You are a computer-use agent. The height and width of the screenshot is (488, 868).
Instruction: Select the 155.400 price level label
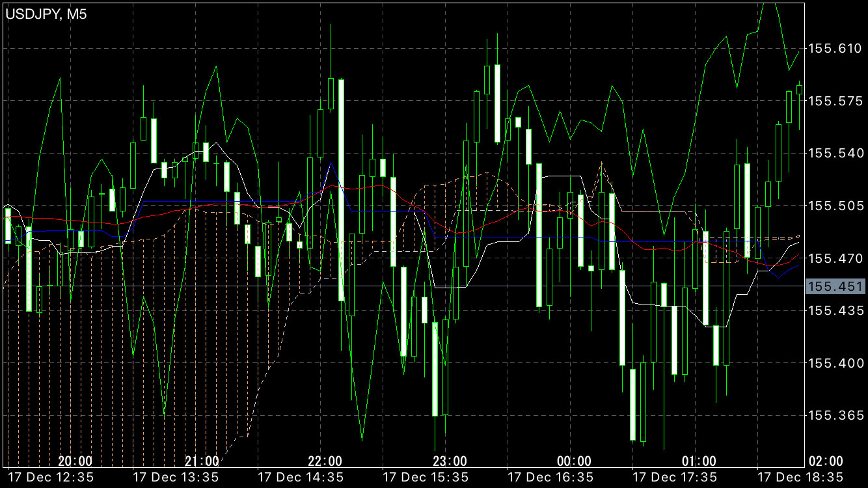(x=835, y=362)
